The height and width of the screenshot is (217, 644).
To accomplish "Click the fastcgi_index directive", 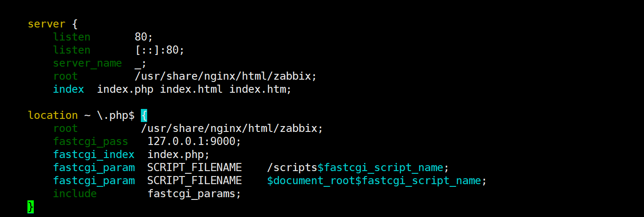I will 94,155.
